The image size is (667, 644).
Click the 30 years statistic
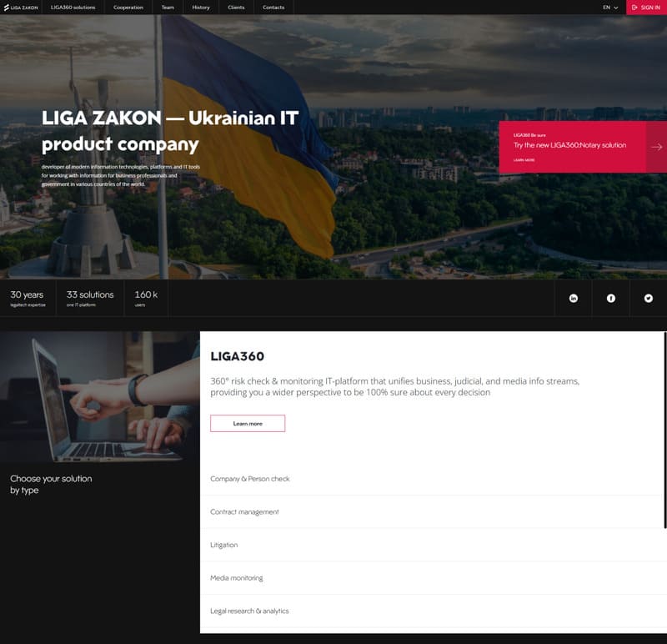click(28, 298)
